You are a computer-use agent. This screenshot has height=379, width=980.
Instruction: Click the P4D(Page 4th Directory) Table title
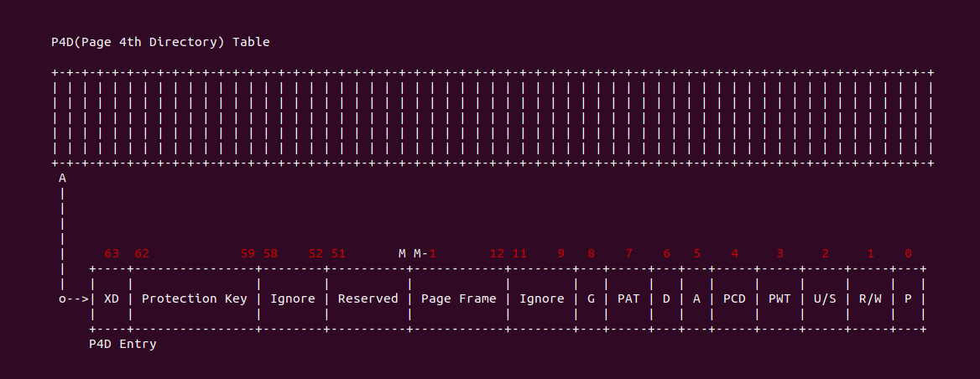tap(160, 43)
